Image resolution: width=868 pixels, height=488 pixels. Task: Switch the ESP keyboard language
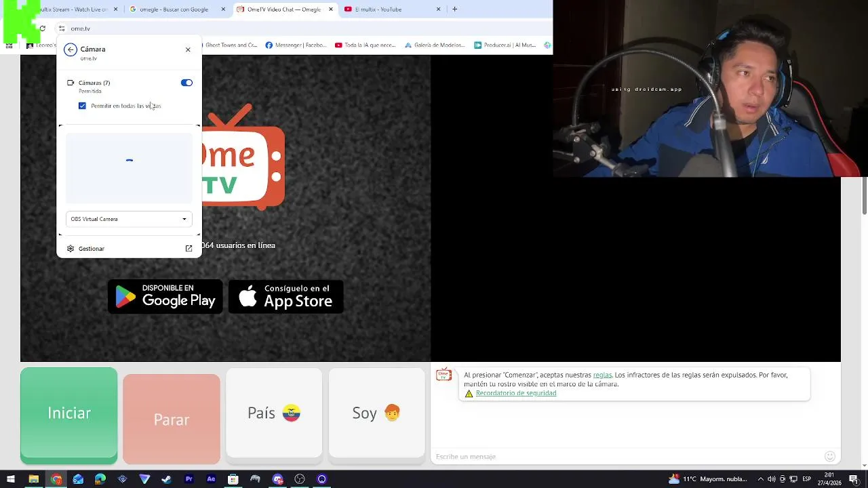click(807, 479)
